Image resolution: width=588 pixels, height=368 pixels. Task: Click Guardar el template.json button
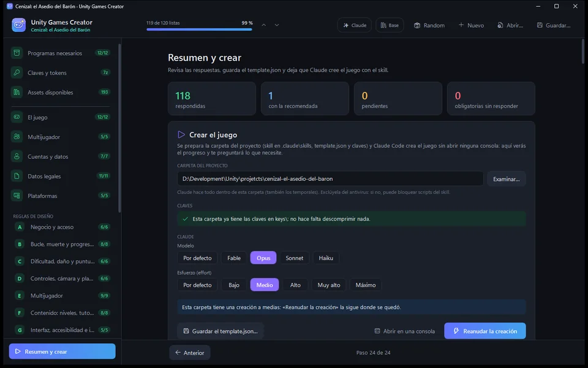coord(221,331)
